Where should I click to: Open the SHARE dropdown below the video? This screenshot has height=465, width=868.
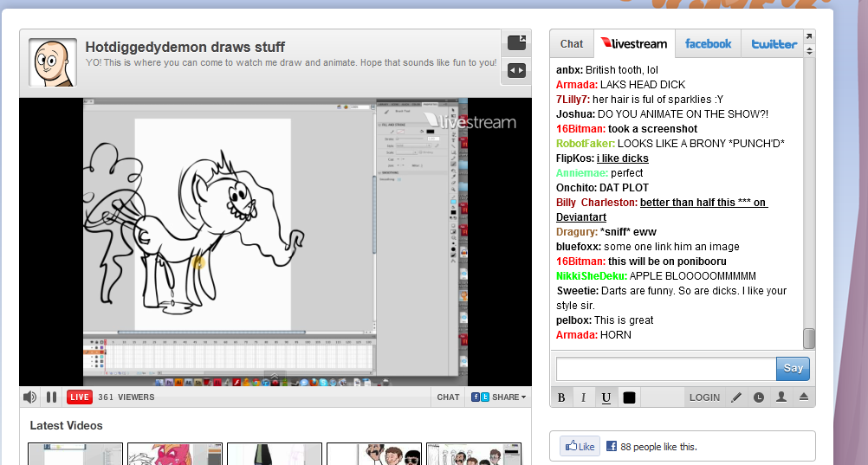point(498,397)
